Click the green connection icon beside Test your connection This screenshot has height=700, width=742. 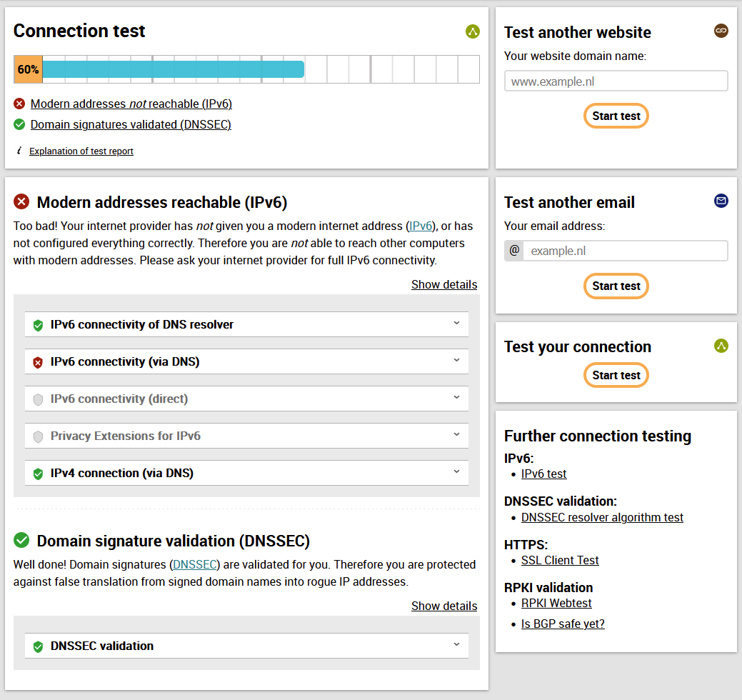coord(721,346)
